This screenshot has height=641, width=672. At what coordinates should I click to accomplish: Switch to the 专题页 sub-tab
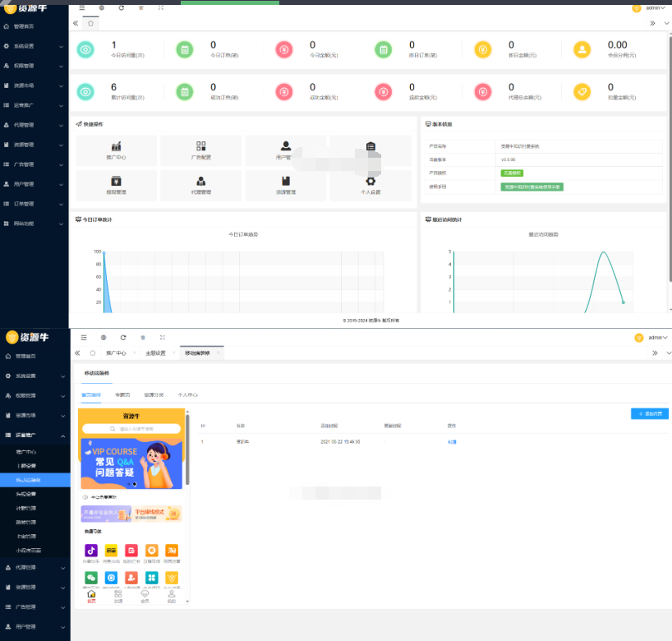pyautogui.click(x=122, y=394)
